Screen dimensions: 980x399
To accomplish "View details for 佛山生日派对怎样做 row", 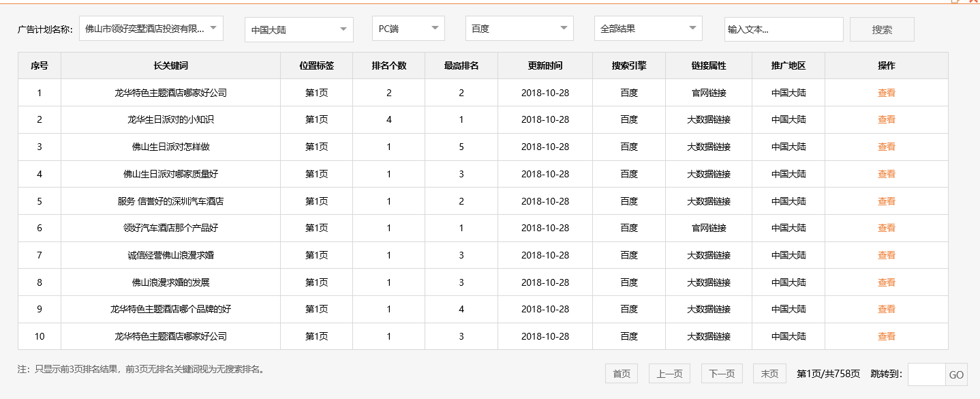I will coord(886,147).
